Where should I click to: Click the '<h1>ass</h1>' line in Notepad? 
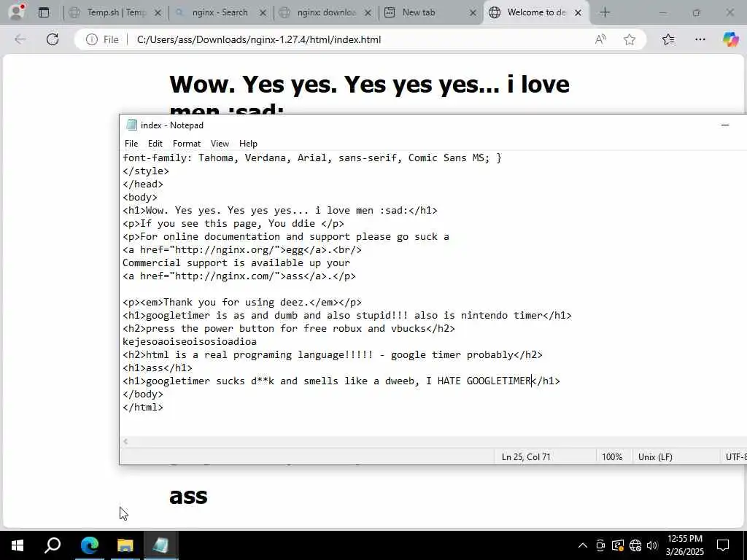pos(158,367)
